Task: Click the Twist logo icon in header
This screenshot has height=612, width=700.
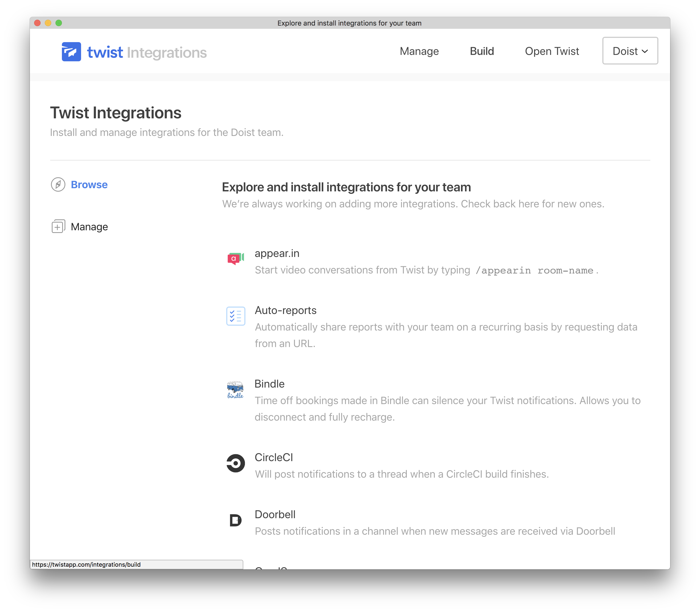Action: (71, 51)
